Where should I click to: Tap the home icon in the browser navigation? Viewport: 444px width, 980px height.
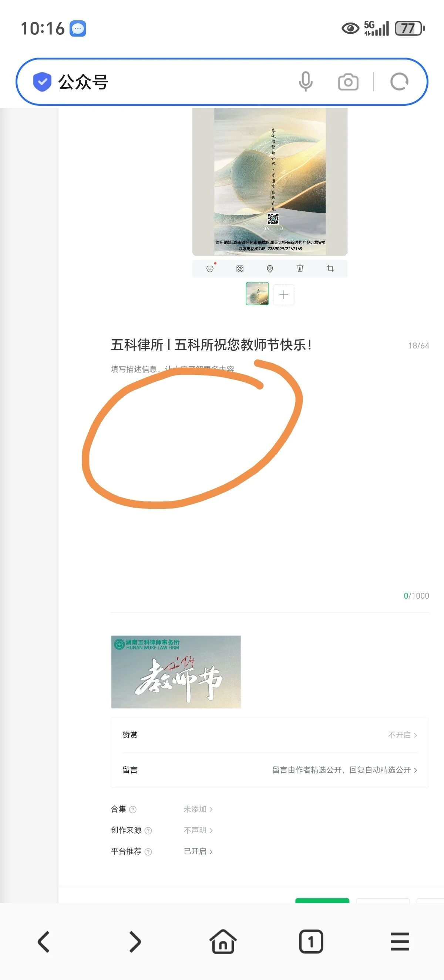[x=223, y=942]
